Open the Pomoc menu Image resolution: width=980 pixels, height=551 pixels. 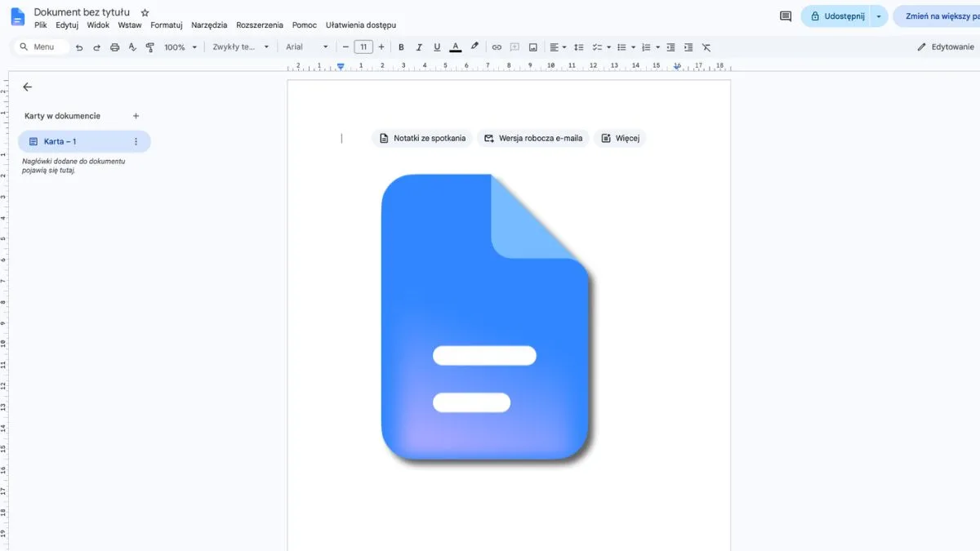305,25
